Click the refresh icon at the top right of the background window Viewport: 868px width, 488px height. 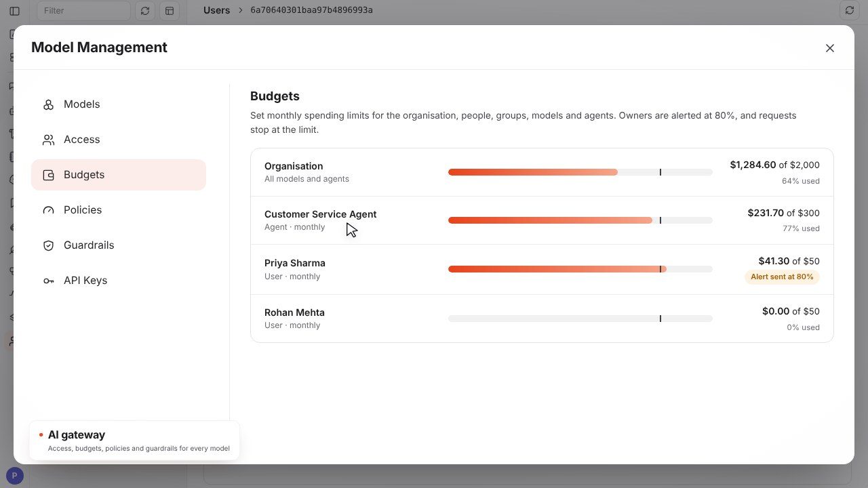click(849, 10)
